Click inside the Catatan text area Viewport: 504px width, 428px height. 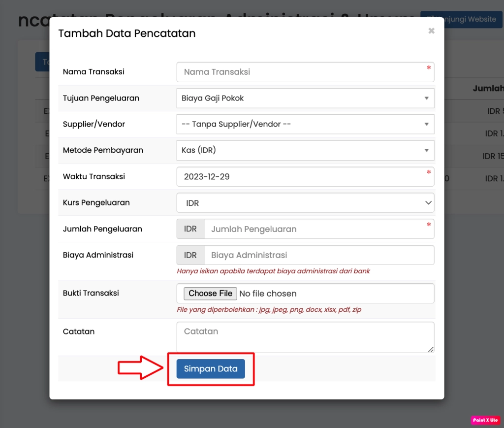pyautogui.click(x=305, y=337)
